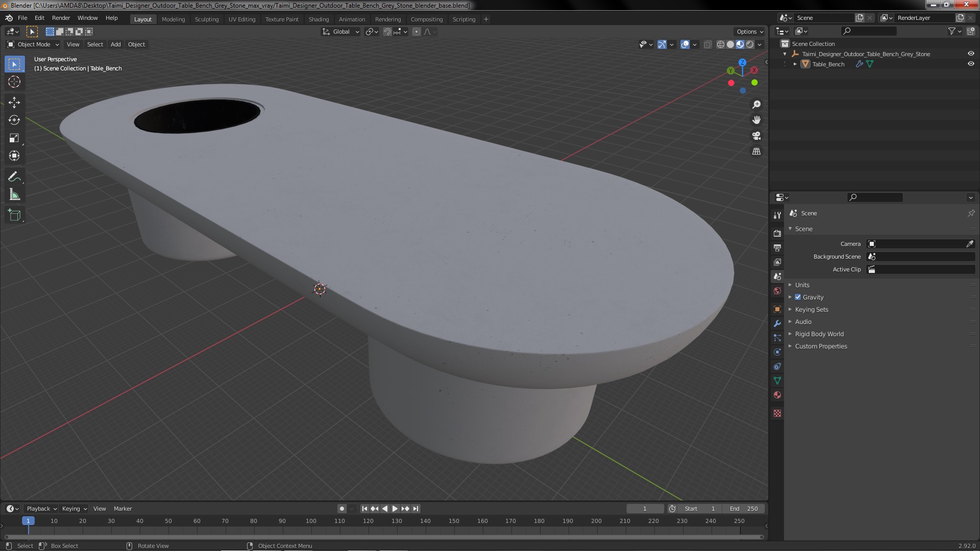Click the Add Cube tool
The width and height of the screenshot is (980, 551).
pyautogui.click(x=14, y=215)
